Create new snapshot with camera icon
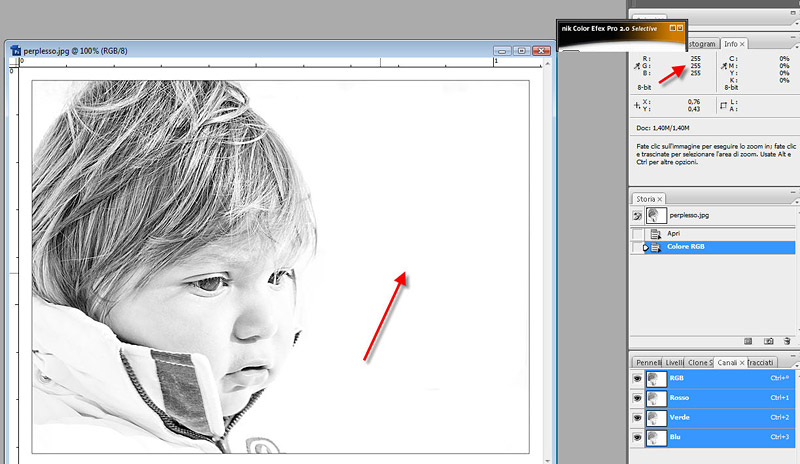This screenshot has width=800, height=464. coord(769,341)
